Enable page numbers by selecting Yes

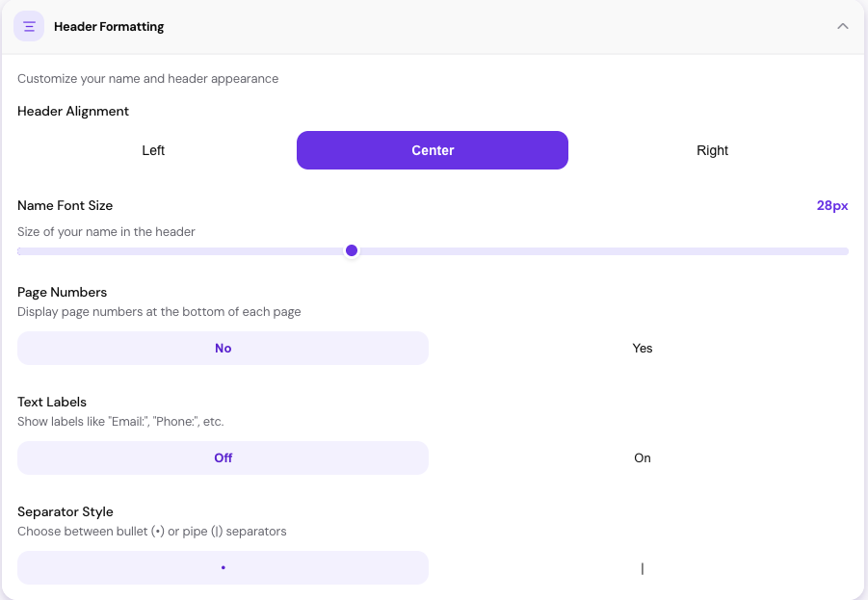coord(642,348)
